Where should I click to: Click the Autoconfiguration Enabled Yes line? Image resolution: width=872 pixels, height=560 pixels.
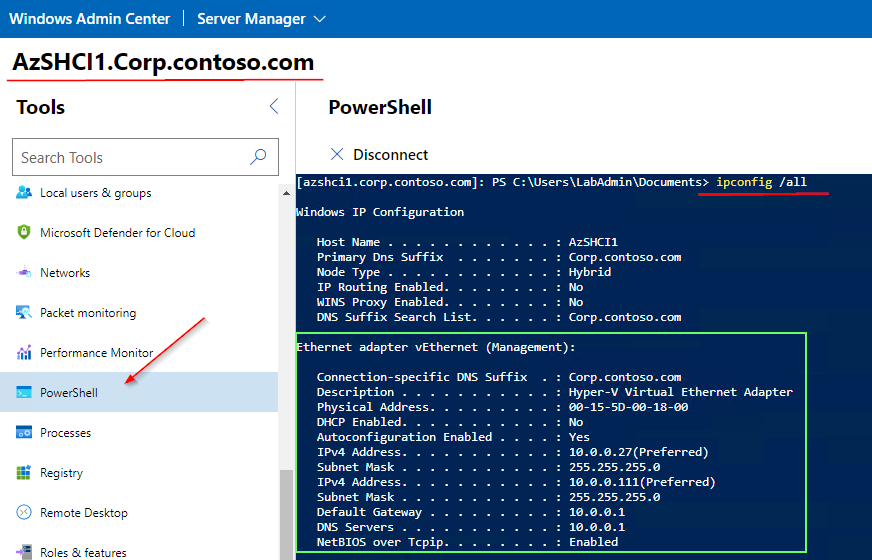(453, 437)
